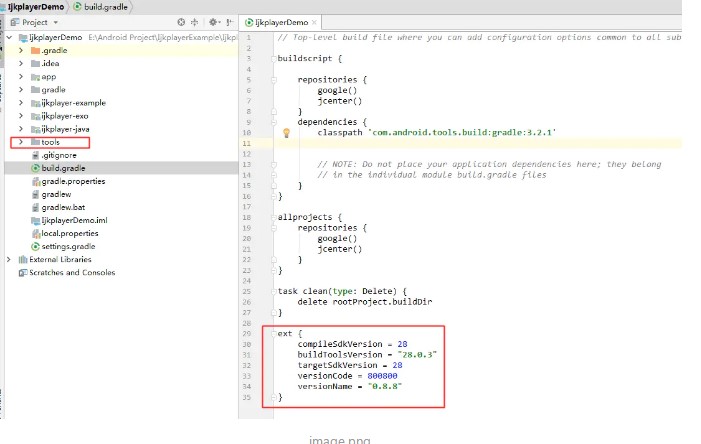This screenshot has width=701, height=444.
Task: Expand the app module folder
Action: point(21,76)
